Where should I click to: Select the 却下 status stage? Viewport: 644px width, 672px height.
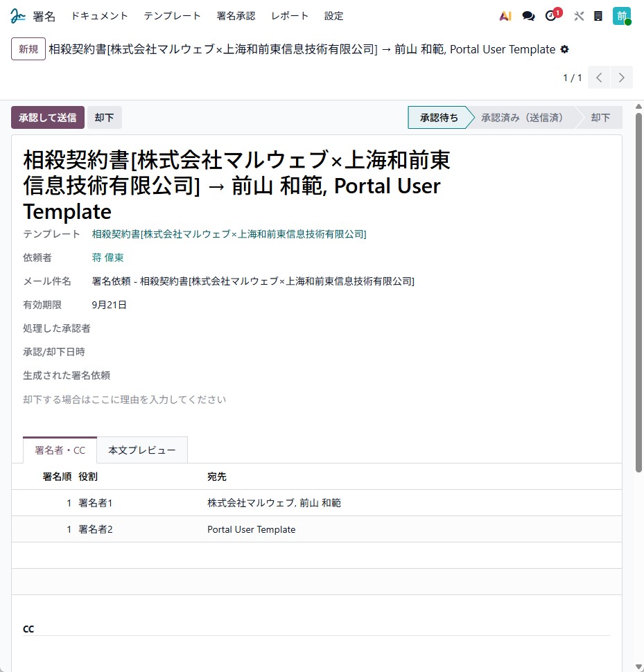(600, 118)
